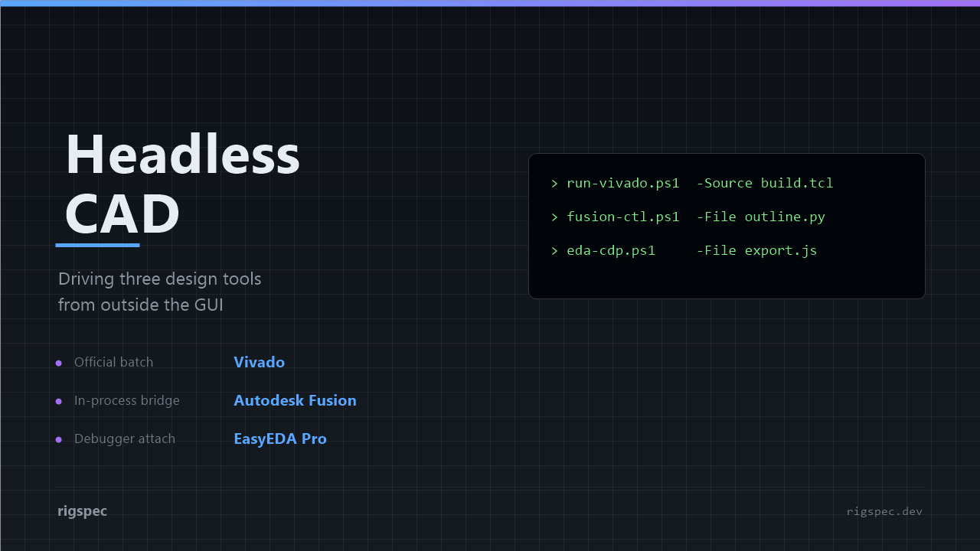980x551 pixels.
Task: Click the 'Vivado' tool name
Action: point(259,362)
